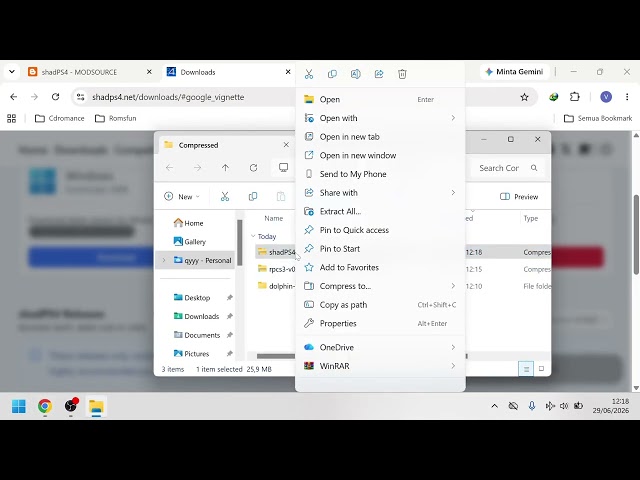The height and width of the screenshot is (480, 640).
Task: Click Chrome back button
Action: click(x=13, y=97)
